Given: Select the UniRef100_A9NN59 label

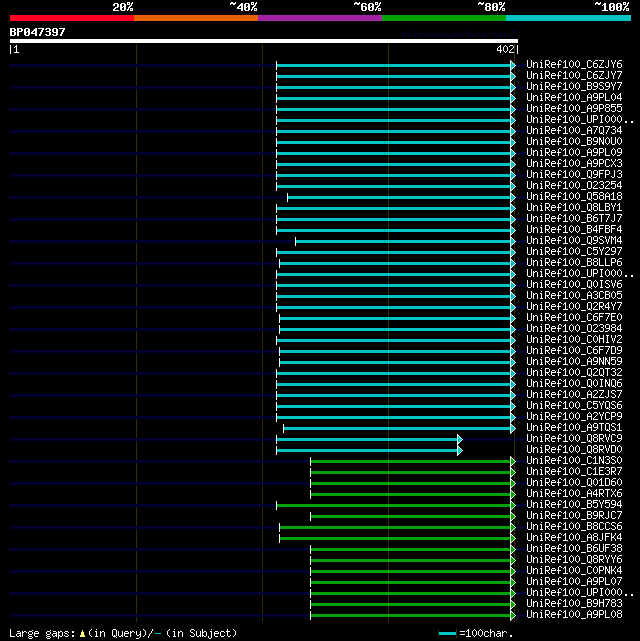Looking at the screenshot, I should [574, 361].
